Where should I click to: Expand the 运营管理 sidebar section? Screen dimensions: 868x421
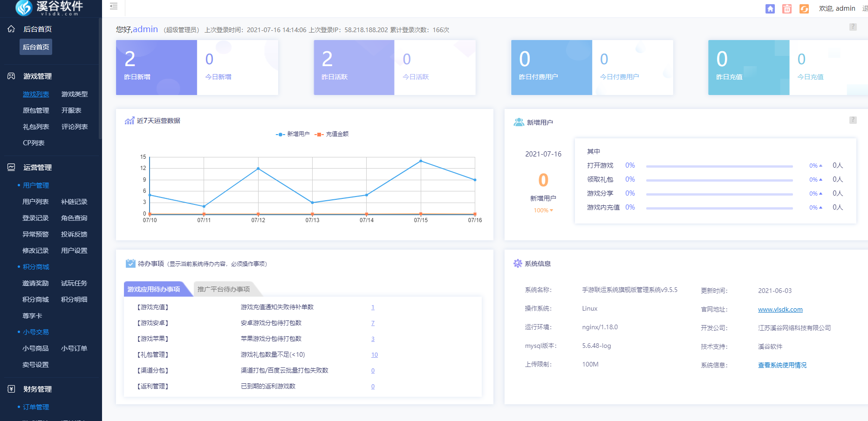point(37,167)
